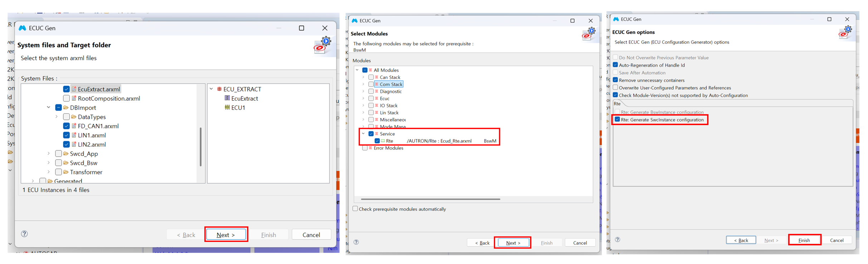Click the help icon in Select Modules dialog
Image resolution: width=868 pixels, height=264 pixels.
coord(356,242)
